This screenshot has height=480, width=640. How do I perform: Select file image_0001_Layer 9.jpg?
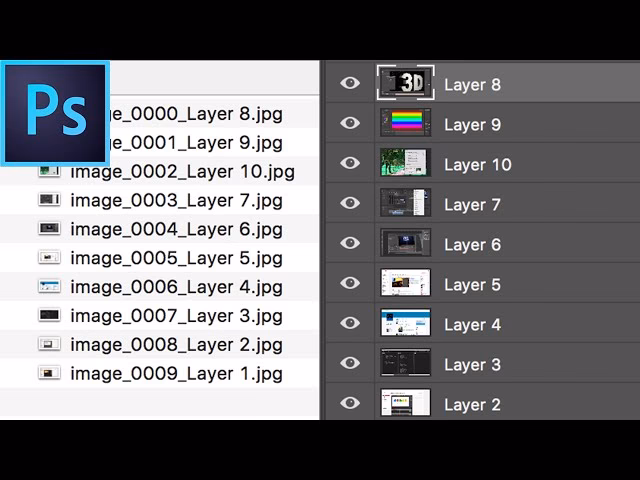[x=196, y=143]
